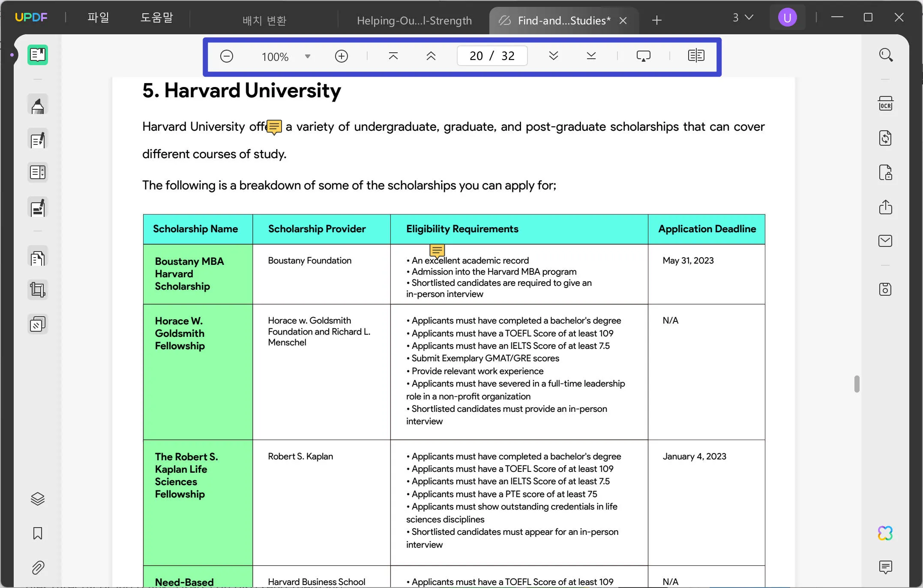
Task: Open the 파일 menu
Action: tap(99, 17)
